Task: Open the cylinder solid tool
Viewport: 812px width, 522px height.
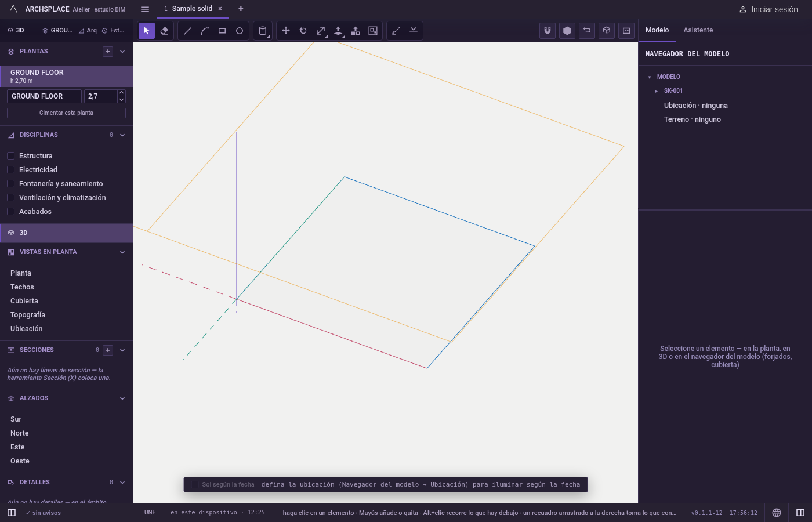Action: click(263, 31)
